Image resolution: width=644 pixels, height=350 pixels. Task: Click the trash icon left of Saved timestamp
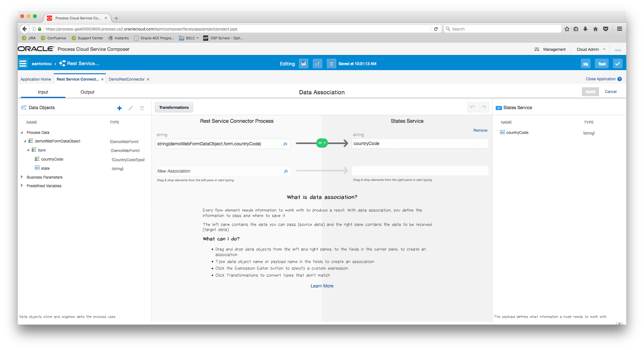click(x=331, y=64)
